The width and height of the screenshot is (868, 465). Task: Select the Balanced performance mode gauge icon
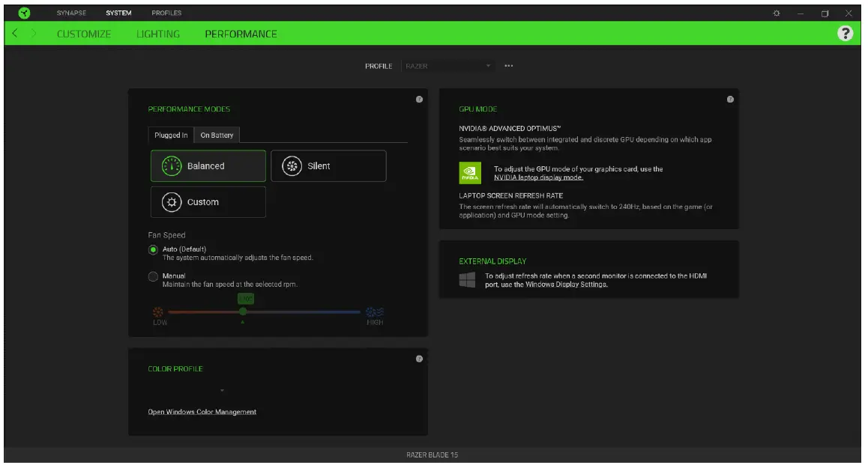[173, 165]
